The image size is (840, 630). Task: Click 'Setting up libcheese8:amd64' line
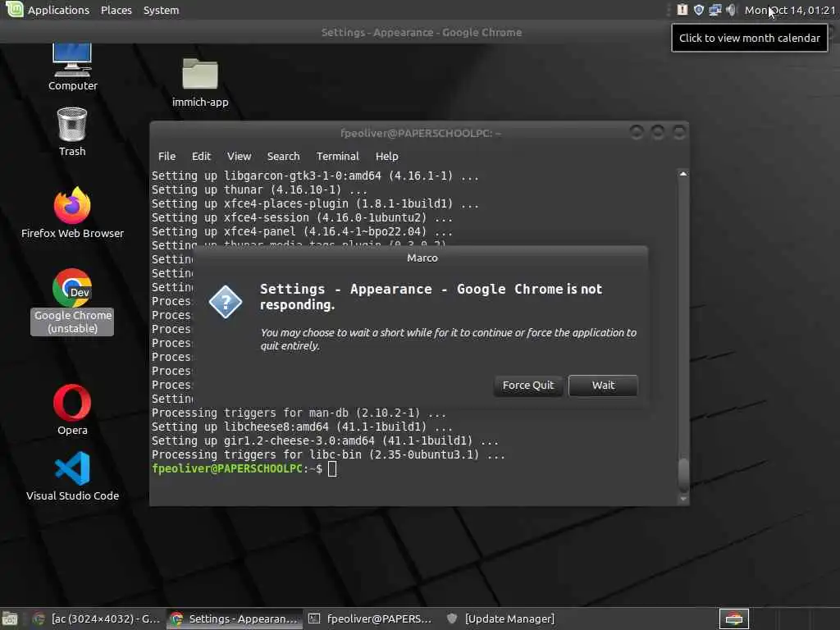tap(302, 427)
